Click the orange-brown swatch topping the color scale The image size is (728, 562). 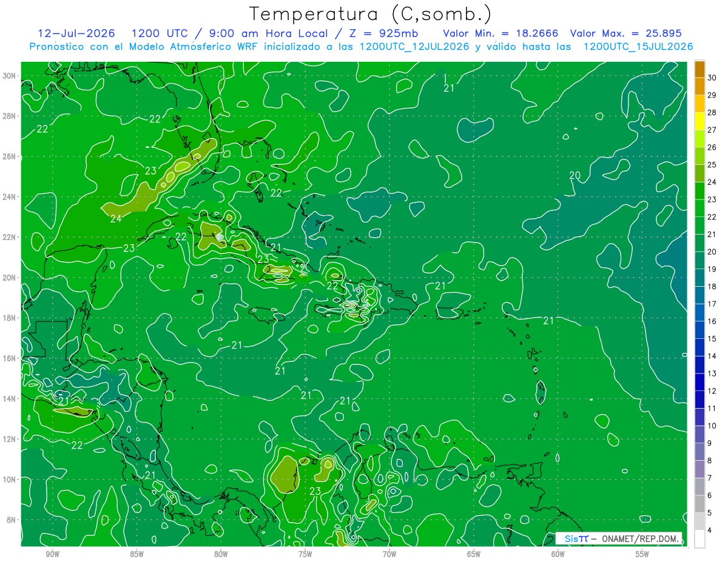[x=699, y=70]
